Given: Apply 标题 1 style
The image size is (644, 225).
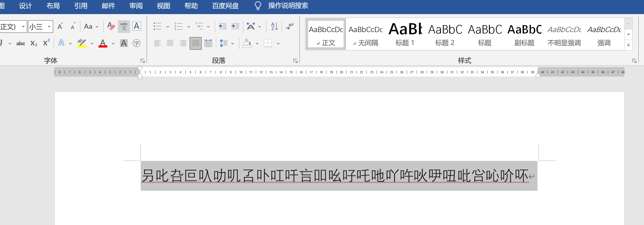Looking at the screenshot, I should 405,34.
